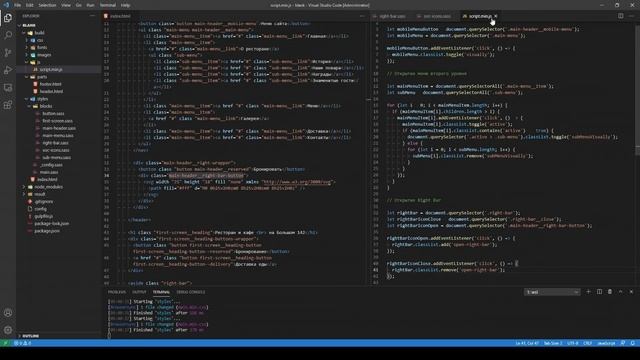Screen dimensions: 640x360
Task: Open the Remote Explorer view
Action: (8, 88)
